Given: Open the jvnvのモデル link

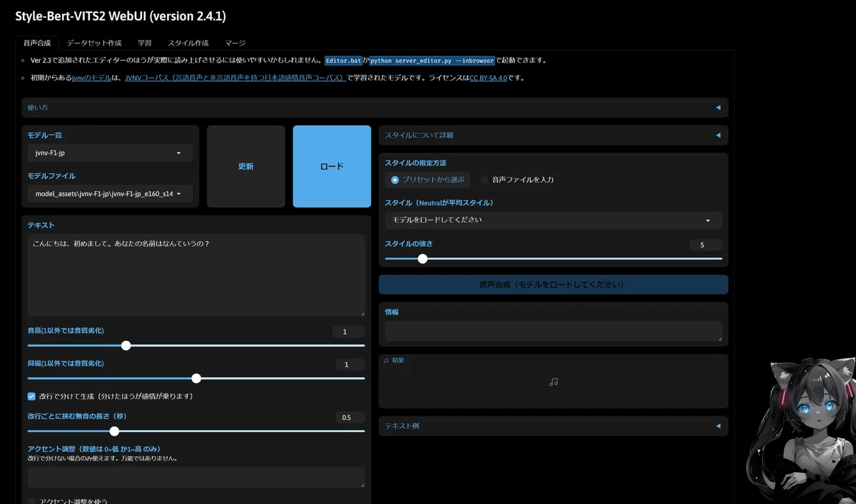Looking at the screenshot, I should pos(92,78).
